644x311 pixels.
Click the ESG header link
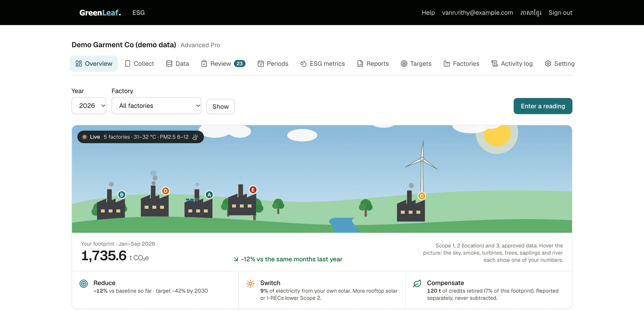[138, 12]
